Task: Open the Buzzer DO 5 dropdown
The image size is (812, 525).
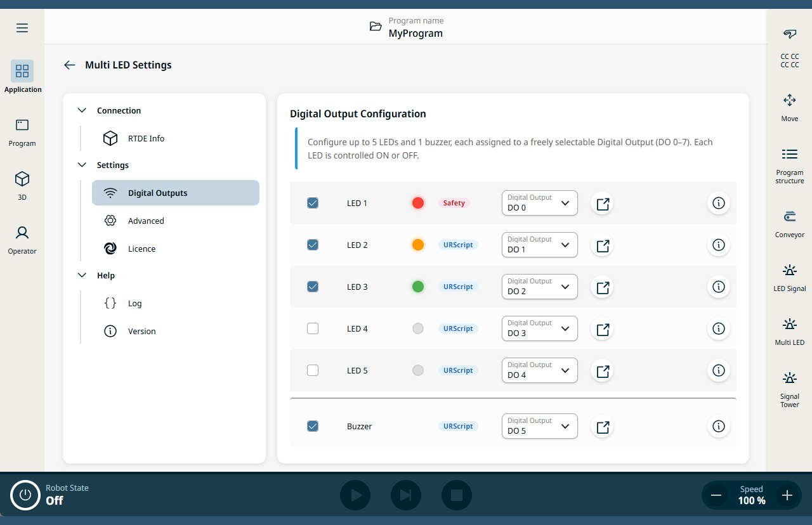Action: tap(539, 426)
